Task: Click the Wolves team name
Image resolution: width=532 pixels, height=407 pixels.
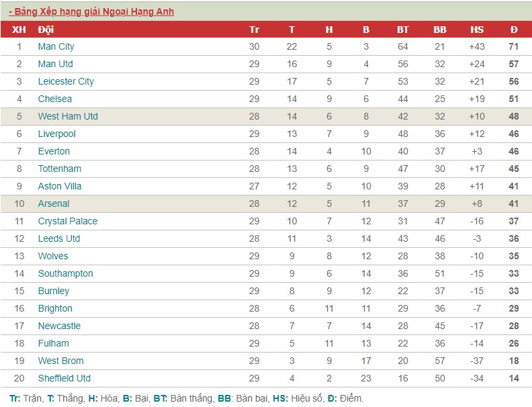Action: pyautogui.click(x=53, y=256)
